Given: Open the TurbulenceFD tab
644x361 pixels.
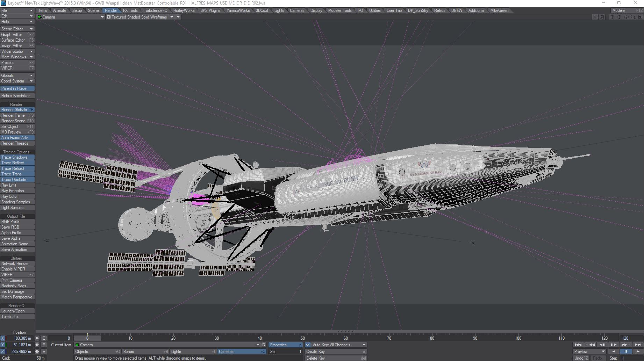Looking at the screenshot, I should (155, 10).
